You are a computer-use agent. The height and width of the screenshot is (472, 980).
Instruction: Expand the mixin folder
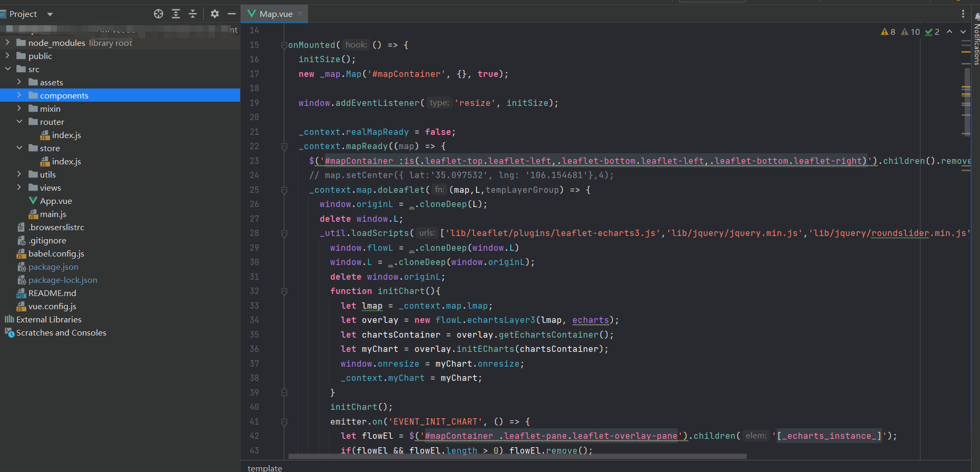(x=19, y=109)
